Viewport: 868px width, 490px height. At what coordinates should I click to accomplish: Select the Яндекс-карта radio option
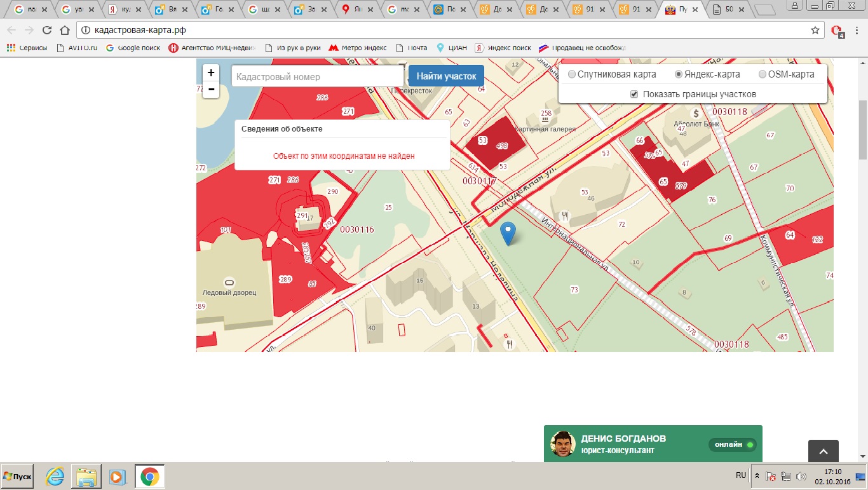tap(679, 74)
